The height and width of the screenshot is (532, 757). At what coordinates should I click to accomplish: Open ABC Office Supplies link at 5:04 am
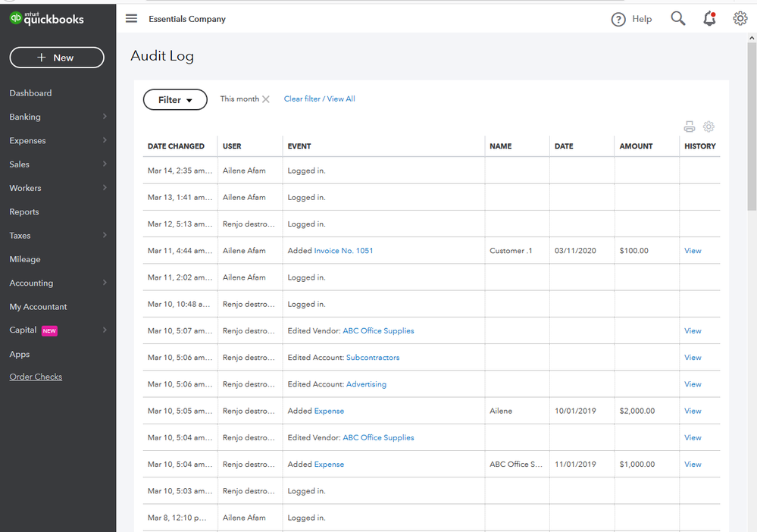point(378,437)
